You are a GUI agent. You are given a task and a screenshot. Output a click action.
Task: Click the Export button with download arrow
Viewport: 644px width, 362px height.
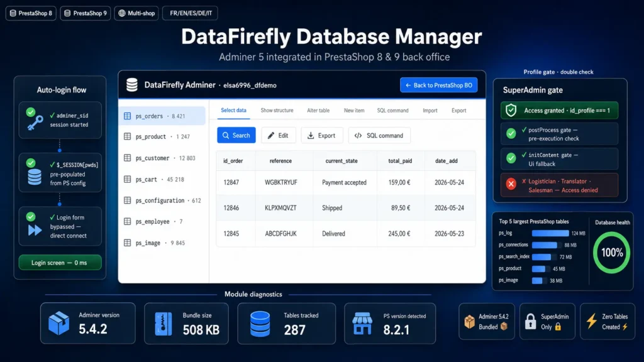[321, 136]
